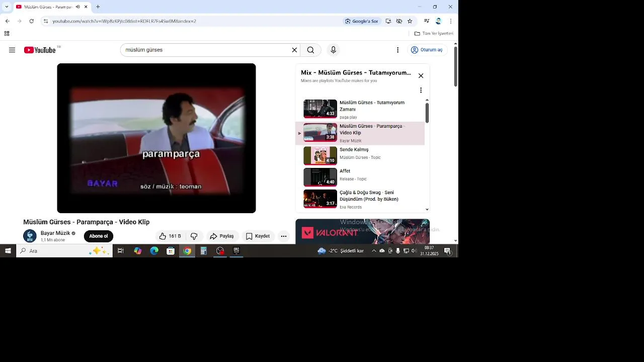Open more actions ellipsis below the video

284,236
